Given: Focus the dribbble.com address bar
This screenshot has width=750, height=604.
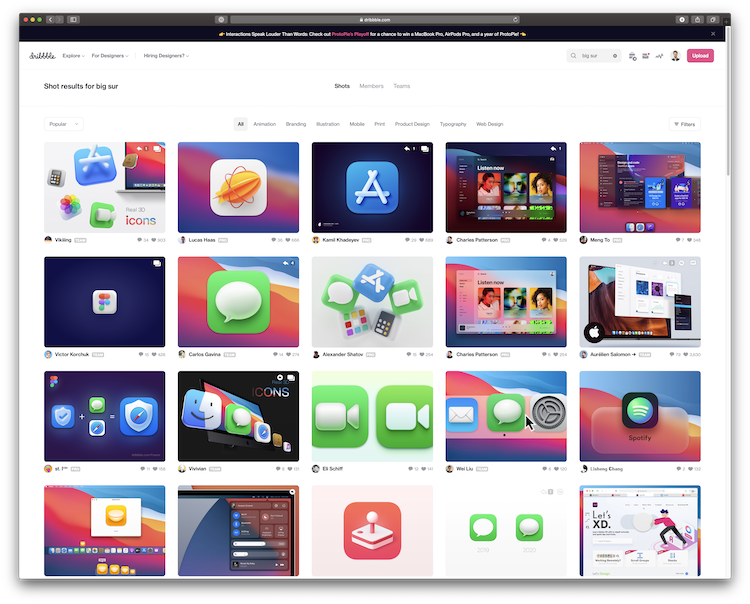Looking at the screenshot, I should pos(375,20).
